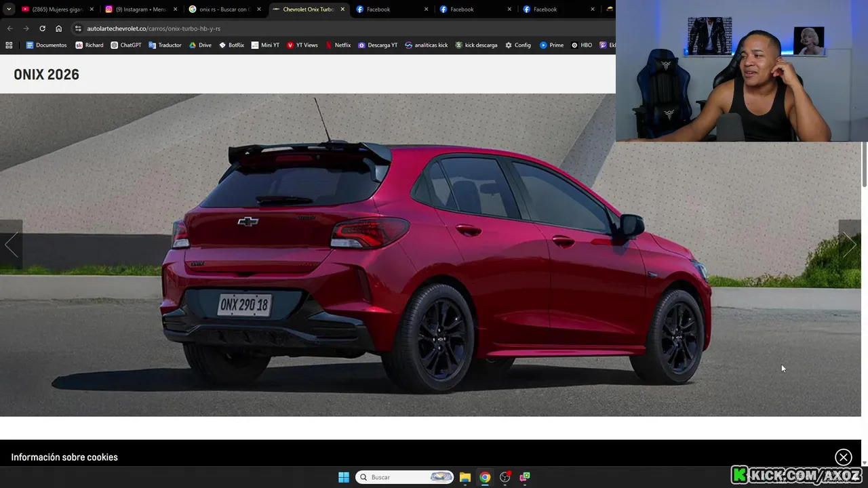Screen dimensions: 868x488
Task: Open the analiticas kick bookmark
Action: [x=426, y=45]
